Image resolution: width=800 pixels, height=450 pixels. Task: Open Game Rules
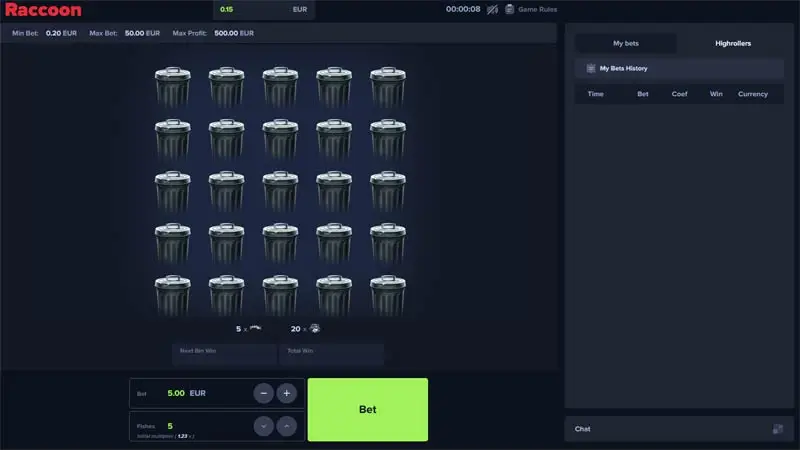531,9
